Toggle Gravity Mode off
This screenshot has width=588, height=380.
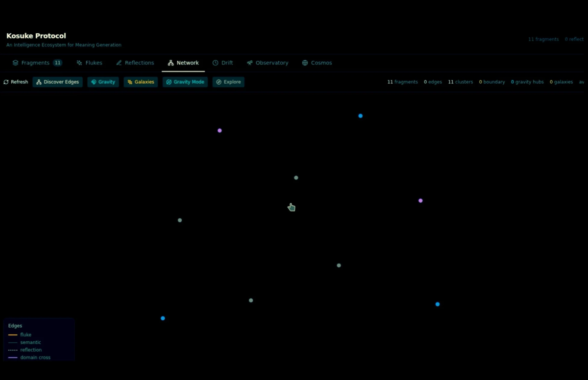(x=185, y=82)
